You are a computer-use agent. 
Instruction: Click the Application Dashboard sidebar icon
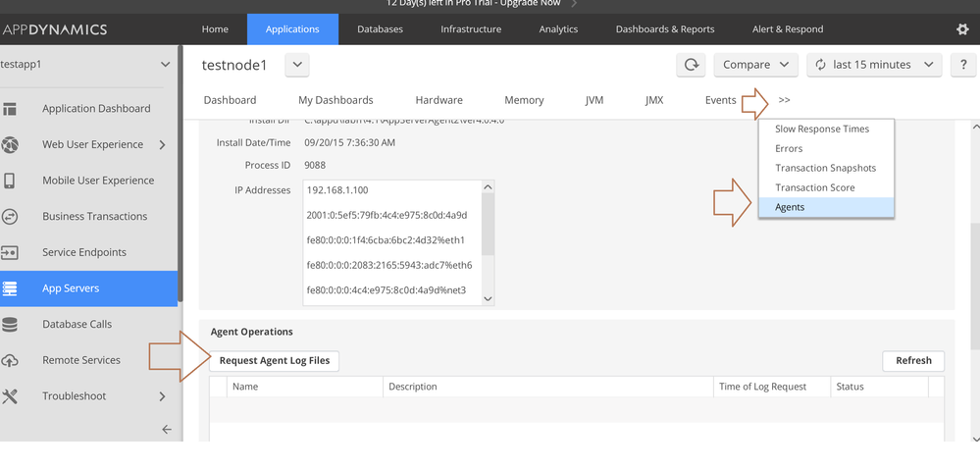point(10,108)
